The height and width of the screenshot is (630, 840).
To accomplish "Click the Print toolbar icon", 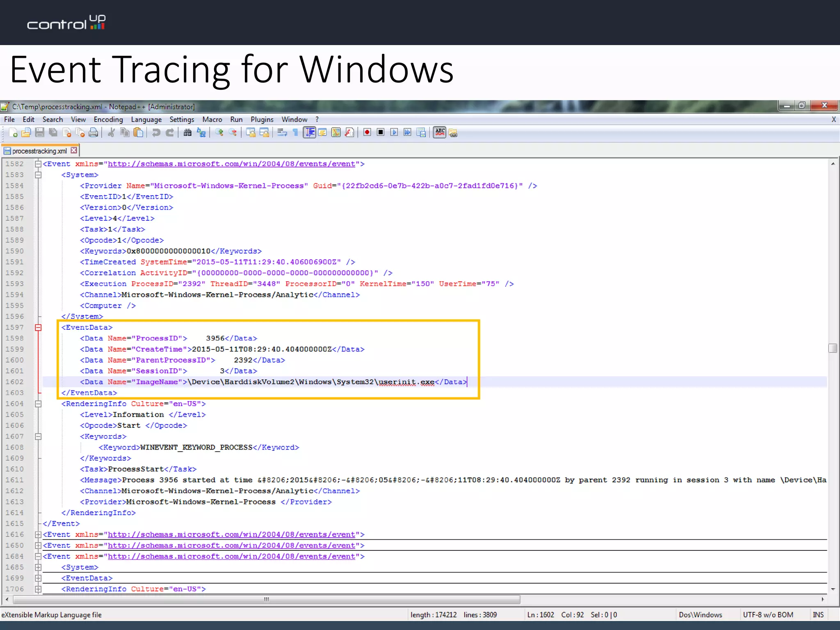I will coord(94,132).
